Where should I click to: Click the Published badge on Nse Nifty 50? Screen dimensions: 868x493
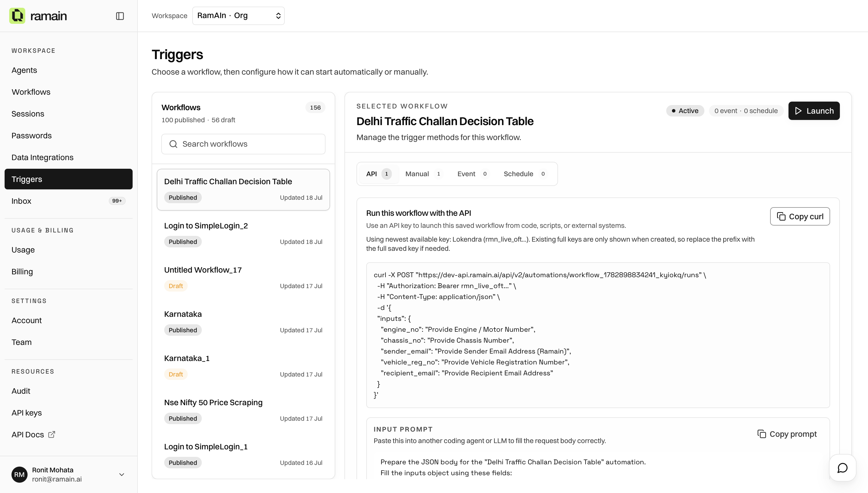point(183,418)
